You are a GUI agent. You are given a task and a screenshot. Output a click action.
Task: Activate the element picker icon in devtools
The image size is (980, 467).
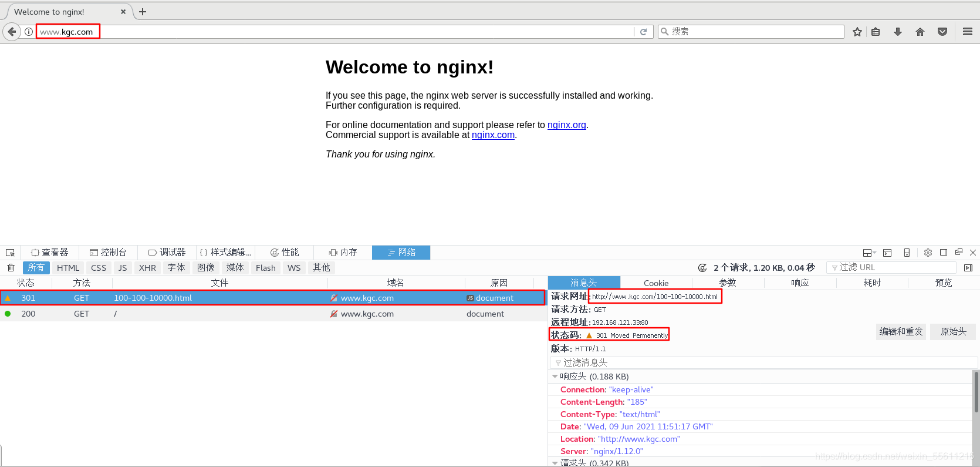tap(10, 253)
